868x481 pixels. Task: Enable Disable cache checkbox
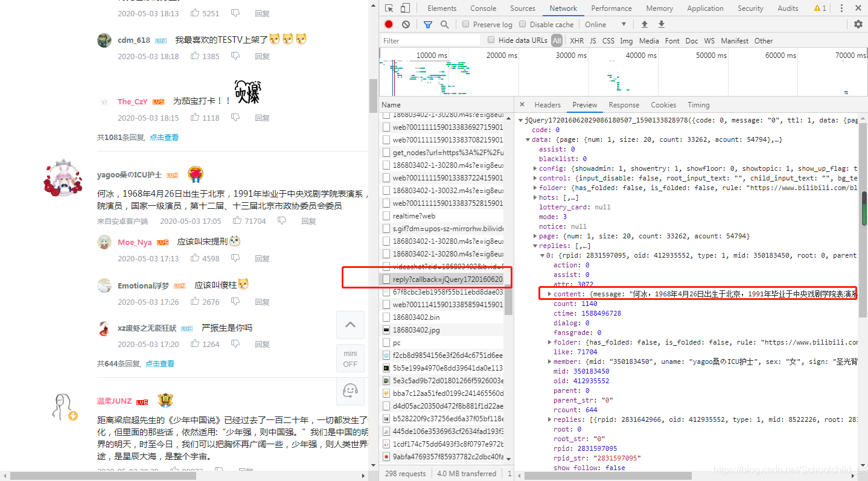click(x=522, y=24)
